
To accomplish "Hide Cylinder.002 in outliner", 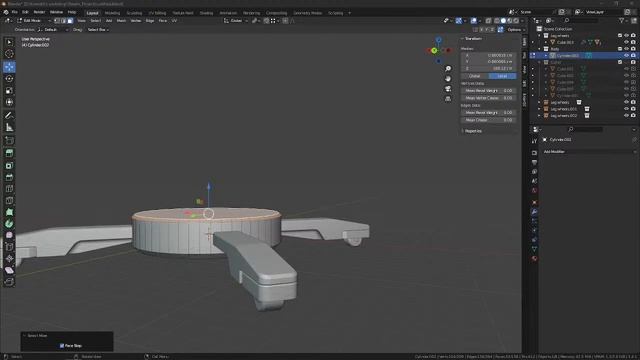I will coord(627,56).
